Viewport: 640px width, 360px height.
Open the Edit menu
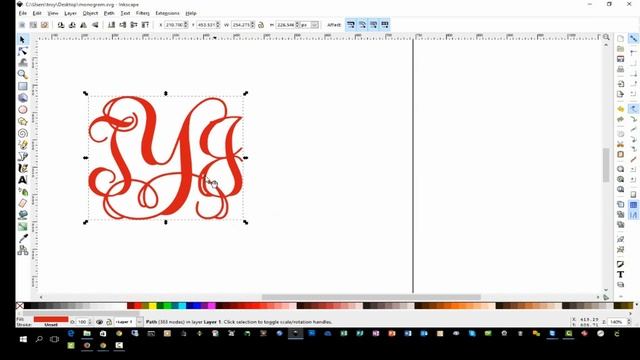(37, 13)
